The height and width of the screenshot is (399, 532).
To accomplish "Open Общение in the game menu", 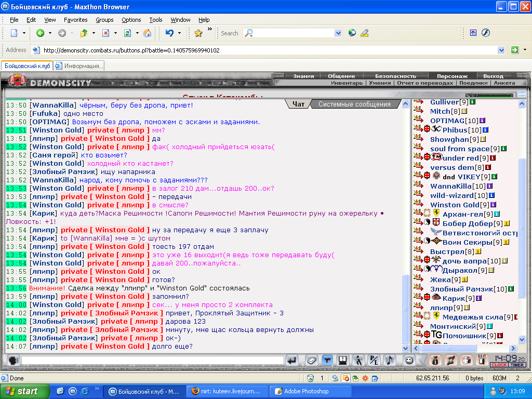I will click(x=341, y=76).
